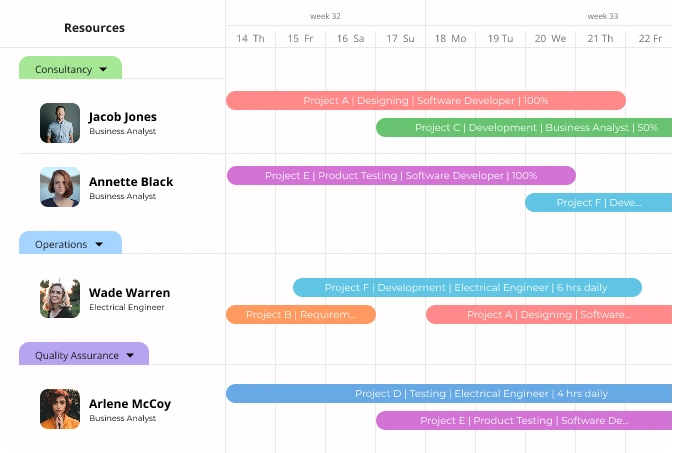Click Annette Black profile photo

[60, 187]
